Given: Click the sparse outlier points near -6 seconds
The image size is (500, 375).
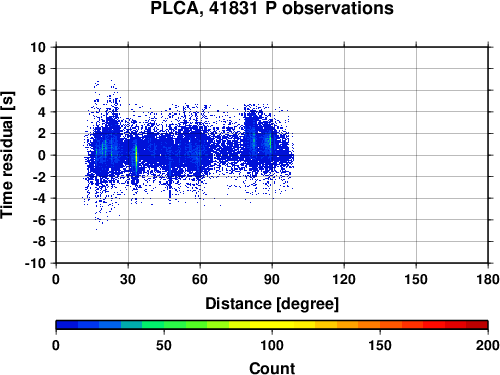Looking at the screenshot, I should coord(100,220).
